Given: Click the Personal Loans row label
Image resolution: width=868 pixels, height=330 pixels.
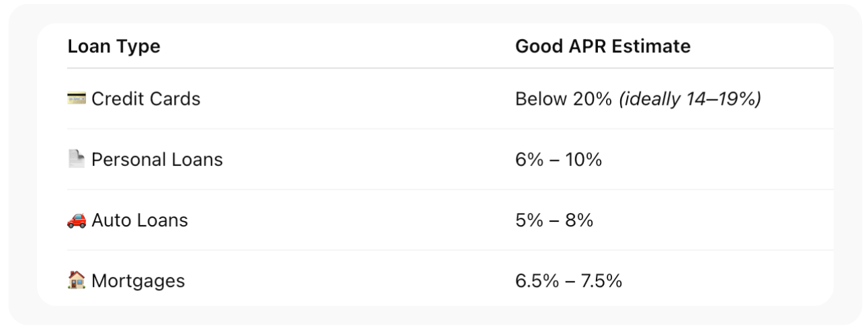Looking at the screenshot, I should (157, 160).
